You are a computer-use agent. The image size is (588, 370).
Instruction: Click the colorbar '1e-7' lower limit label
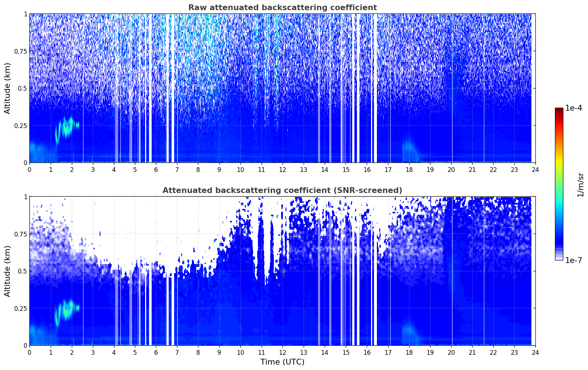573,260
